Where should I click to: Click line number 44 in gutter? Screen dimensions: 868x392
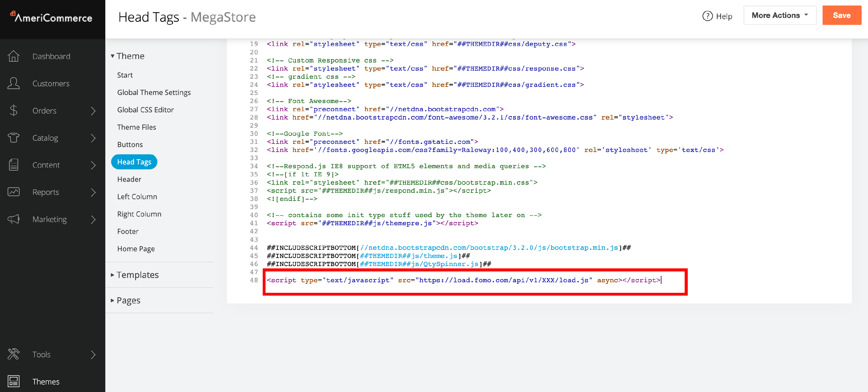coord(254,248)
